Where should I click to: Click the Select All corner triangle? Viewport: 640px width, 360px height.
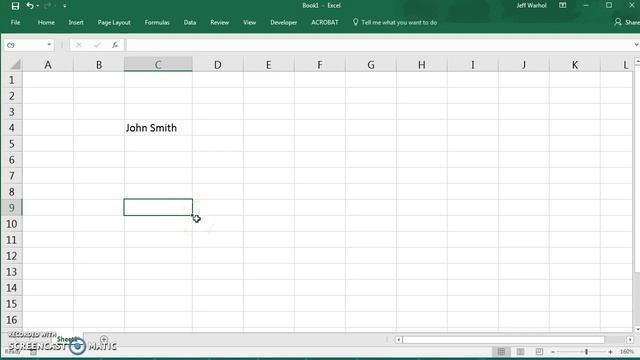tap(15, 64)
